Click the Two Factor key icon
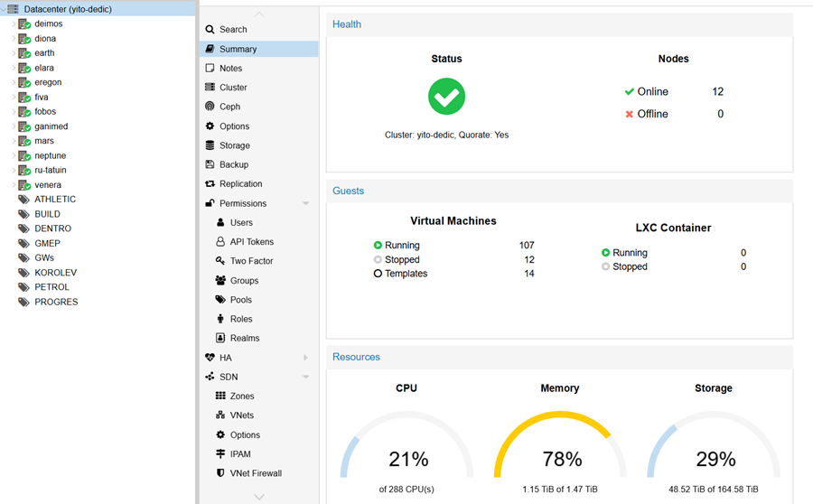This screenshot has height=504, width=813. (x=220, y=261)
